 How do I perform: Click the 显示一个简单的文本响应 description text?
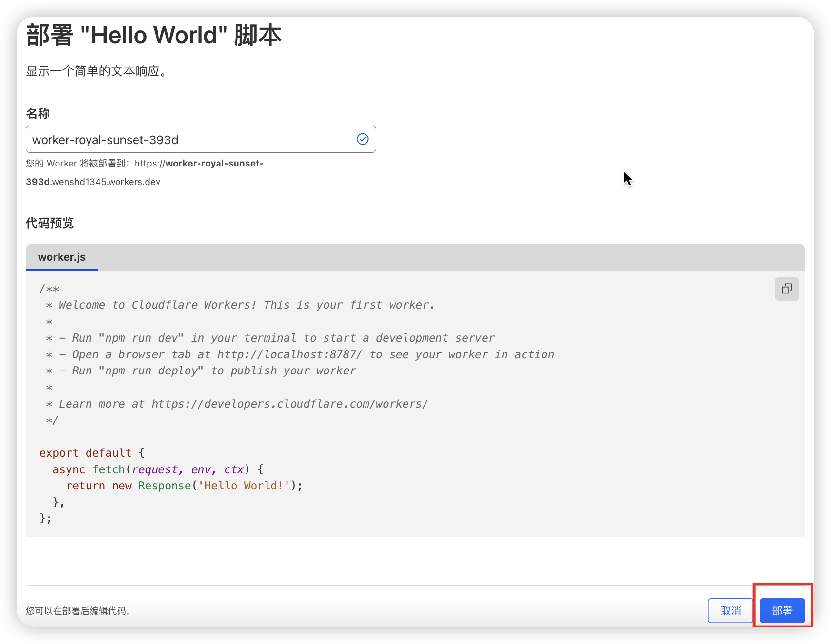click(x=96, y=71)
